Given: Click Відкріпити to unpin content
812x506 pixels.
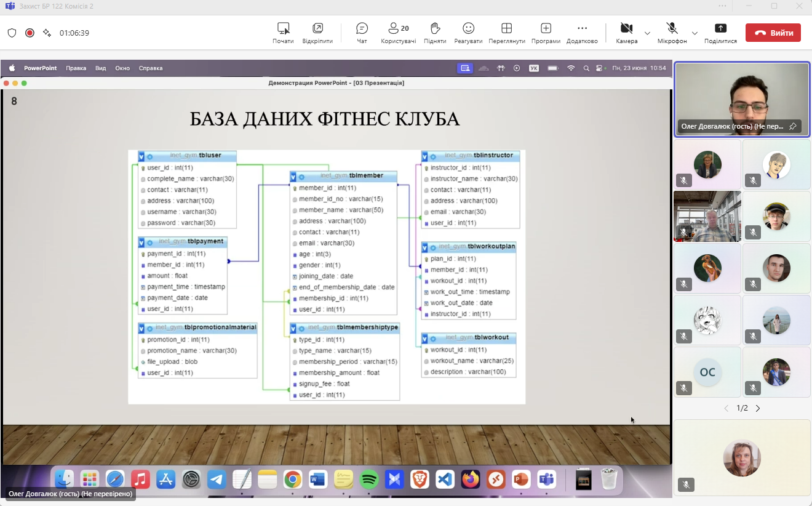Looking at the screenshot, I should (x=317, y=33).
